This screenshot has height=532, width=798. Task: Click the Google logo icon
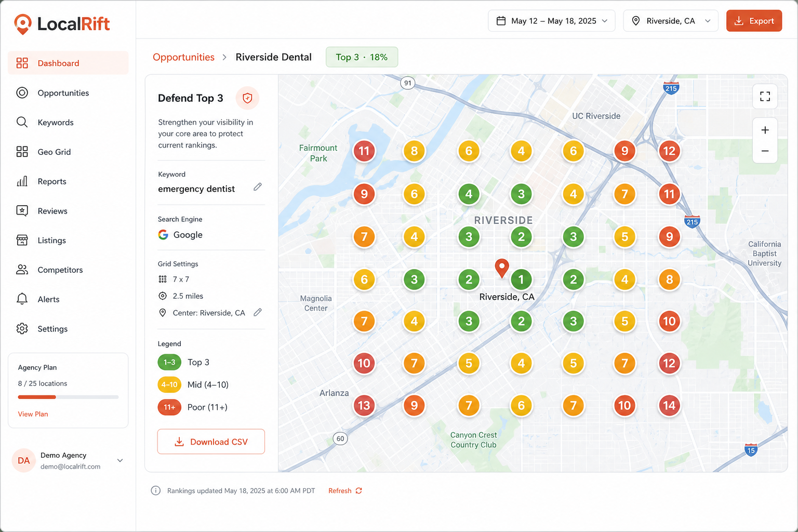(163, 235)
